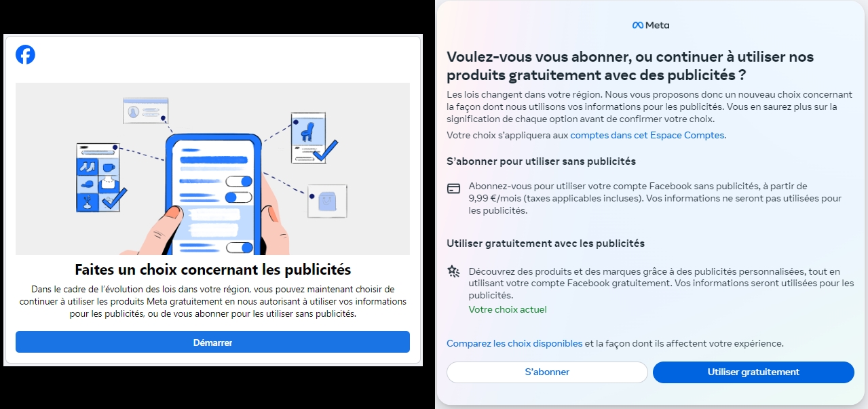Image resolution: width=868 pixels, height=409 pixels.
Task: Click the Meta logo at top
Action: coord(651,25)
